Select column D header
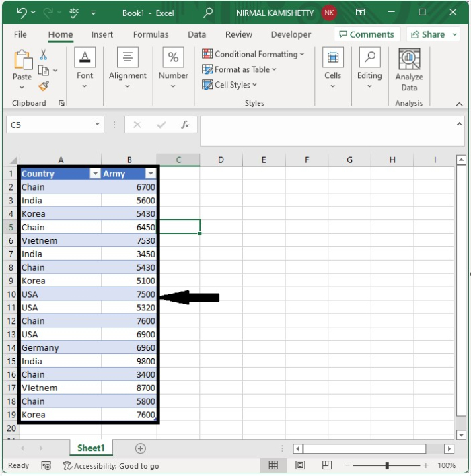 pyautogui.click(x=221, y=160)
